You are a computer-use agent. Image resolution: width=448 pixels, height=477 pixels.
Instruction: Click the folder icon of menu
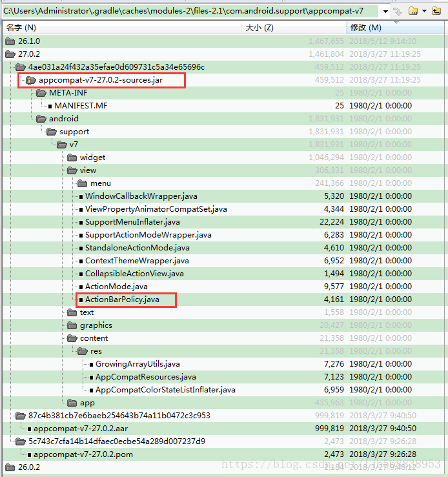tap(83, 183)
